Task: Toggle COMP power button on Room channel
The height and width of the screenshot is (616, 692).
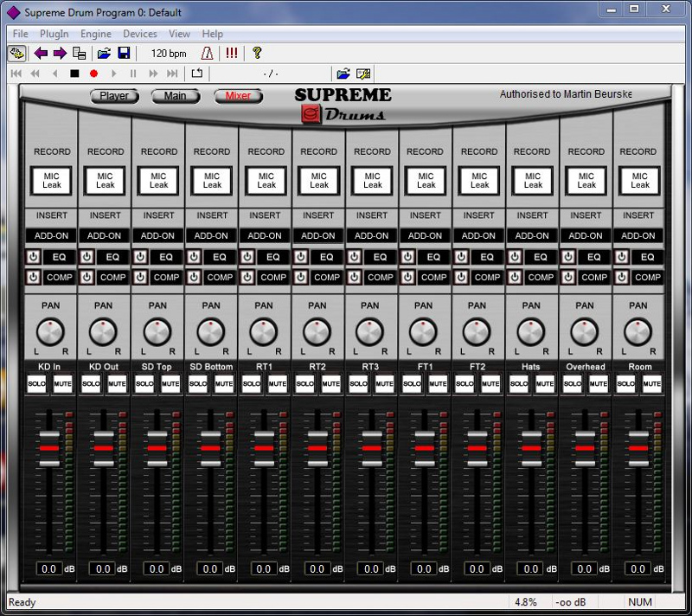Action: [x=621, y=277]
